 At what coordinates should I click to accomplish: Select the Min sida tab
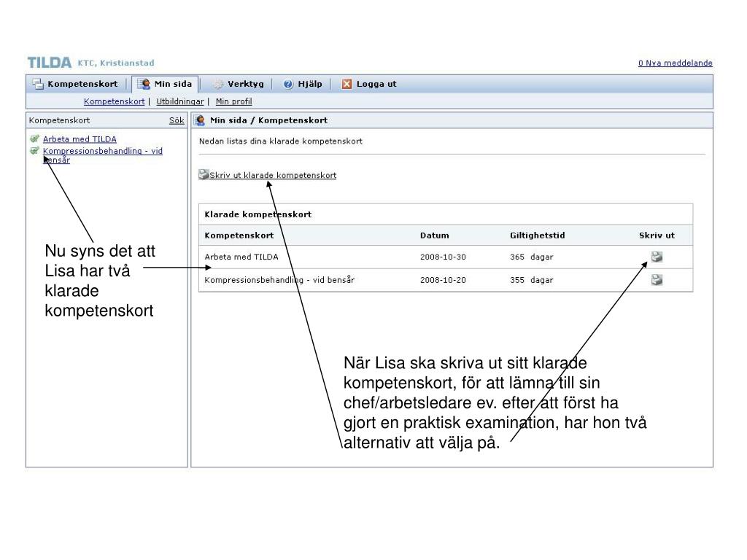(165, 85)
